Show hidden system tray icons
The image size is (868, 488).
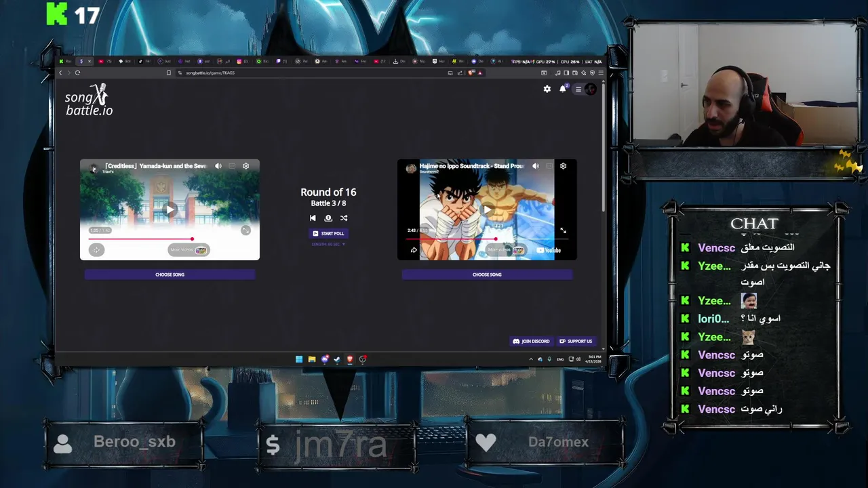pos(531,359)
